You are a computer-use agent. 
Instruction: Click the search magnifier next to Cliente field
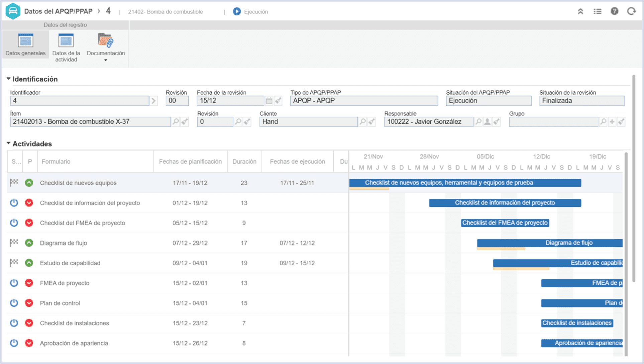[x=362, y=122]
